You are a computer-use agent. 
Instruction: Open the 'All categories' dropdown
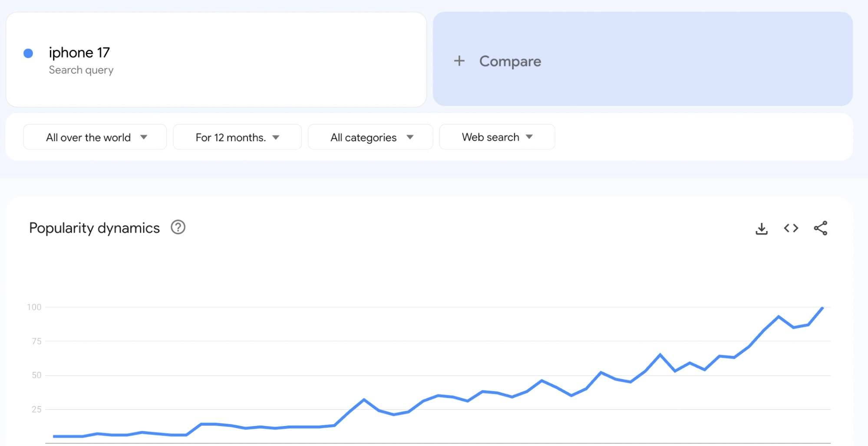point(370,137)
